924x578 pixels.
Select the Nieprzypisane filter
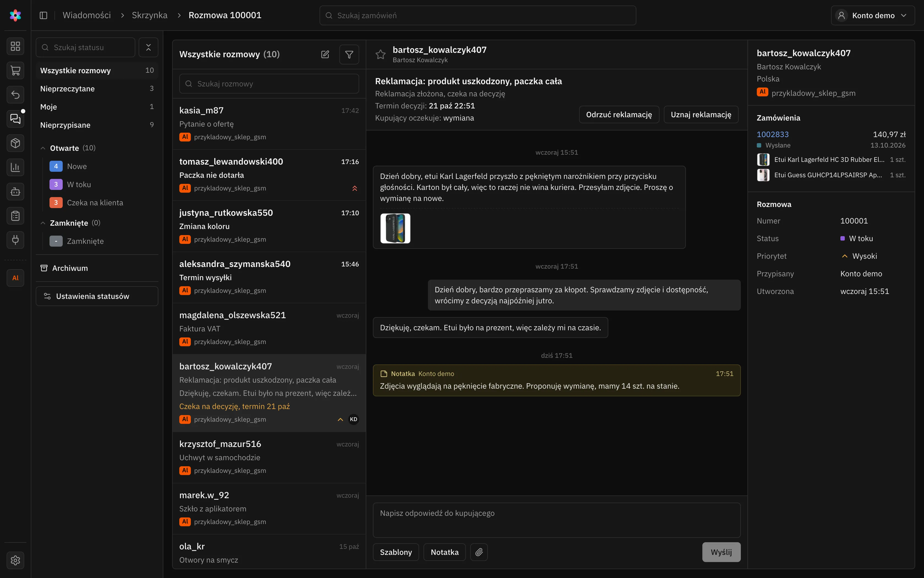(x=97, y=125)
